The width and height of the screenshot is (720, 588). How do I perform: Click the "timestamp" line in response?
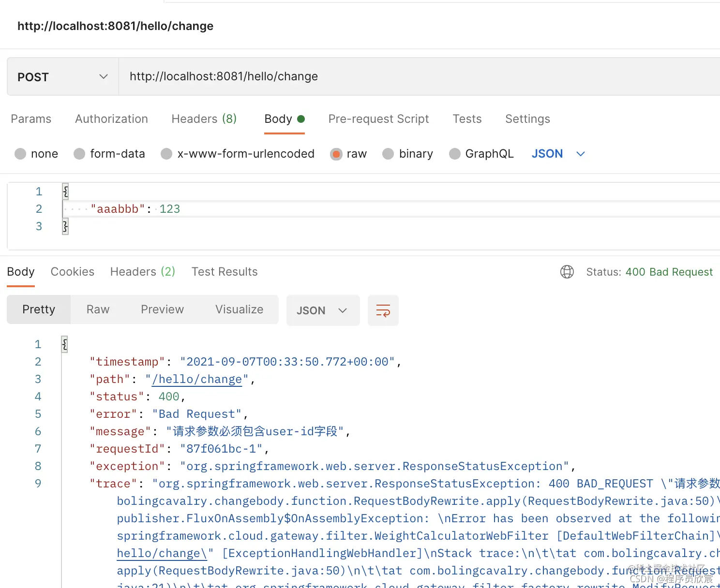click(x=245, y=362)
